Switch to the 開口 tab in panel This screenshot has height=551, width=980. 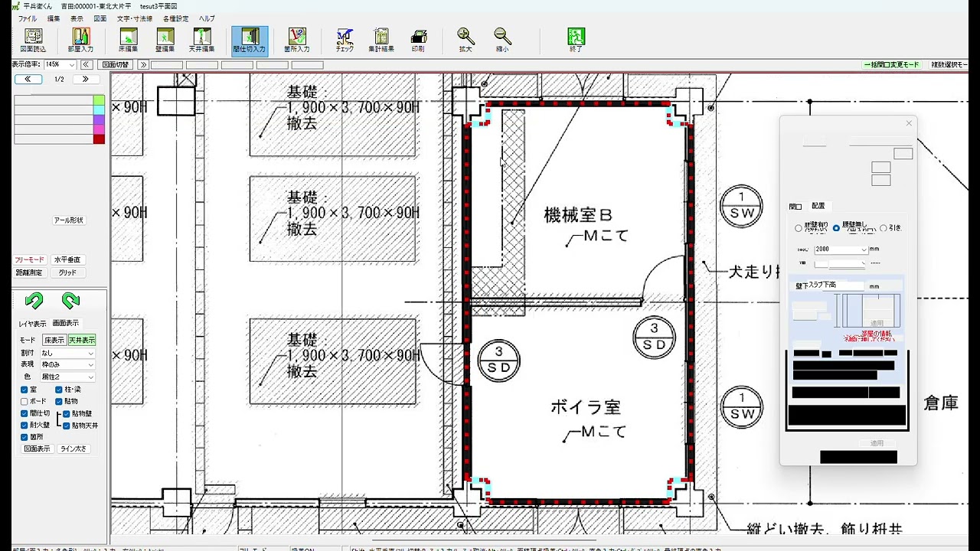point(795,207)
